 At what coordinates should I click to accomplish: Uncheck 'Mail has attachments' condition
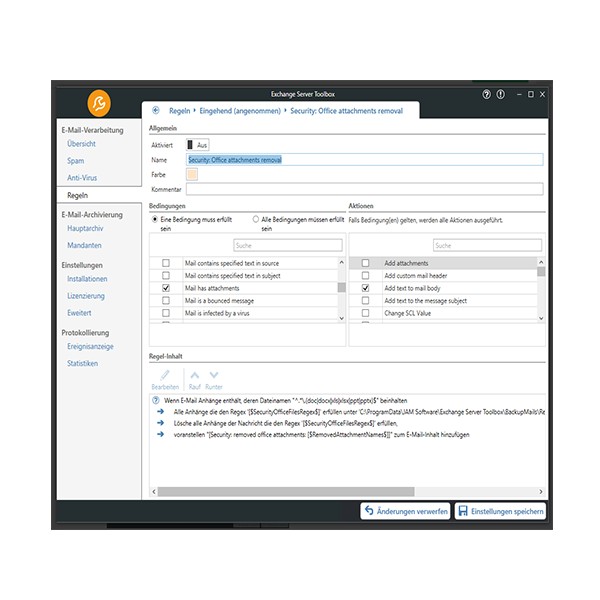[166, 288]
